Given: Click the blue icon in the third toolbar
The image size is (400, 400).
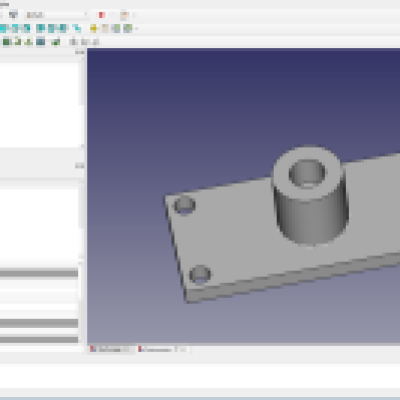Looking at the screenshot, I should 40,42.
